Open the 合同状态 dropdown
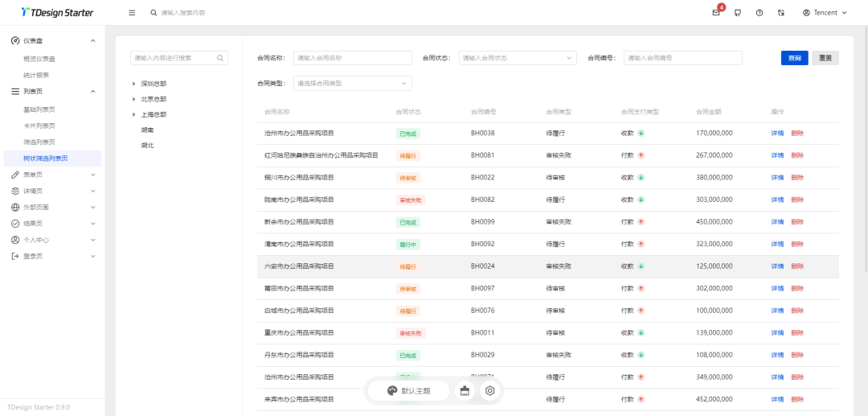868x416 pixels. tap(518, 58)
